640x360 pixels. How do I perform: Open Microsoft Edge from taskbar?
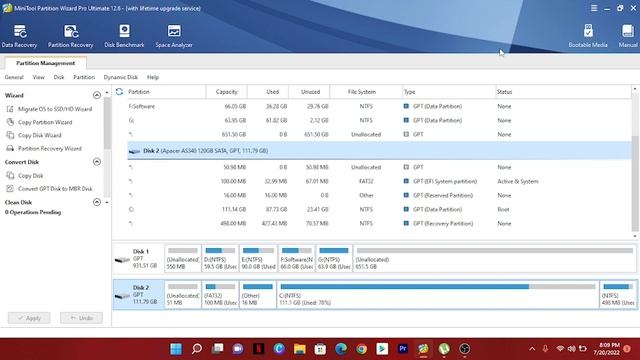click(x=341, y=349)
